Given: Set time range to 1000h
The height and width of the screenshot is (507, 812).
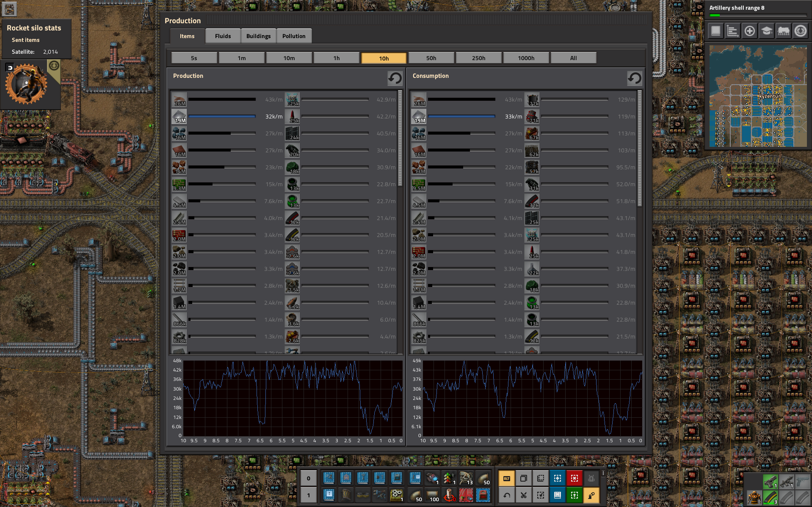Looking at the screenshot, I should [526, 58].
